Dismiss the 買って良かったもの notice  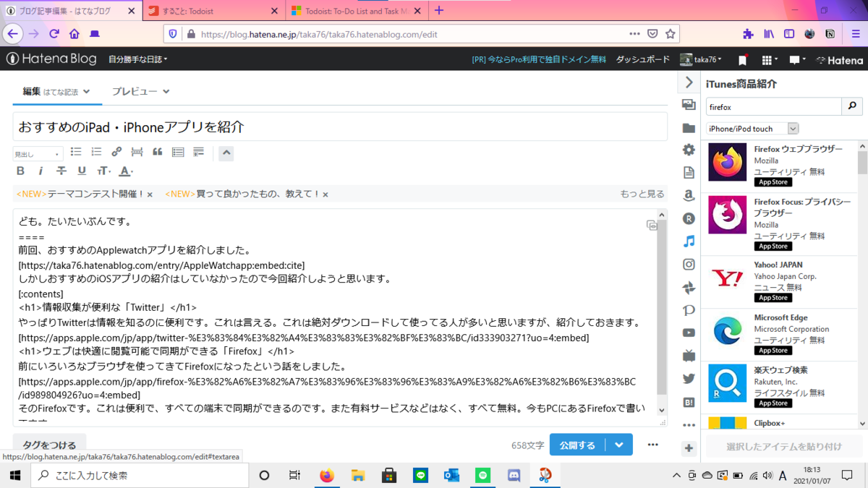pos(325,194)
